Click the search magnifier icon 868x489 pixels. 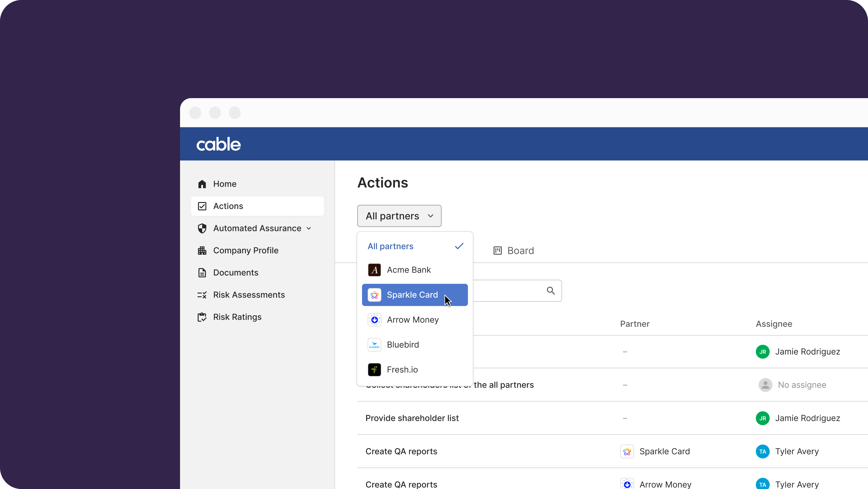point(551,291)
